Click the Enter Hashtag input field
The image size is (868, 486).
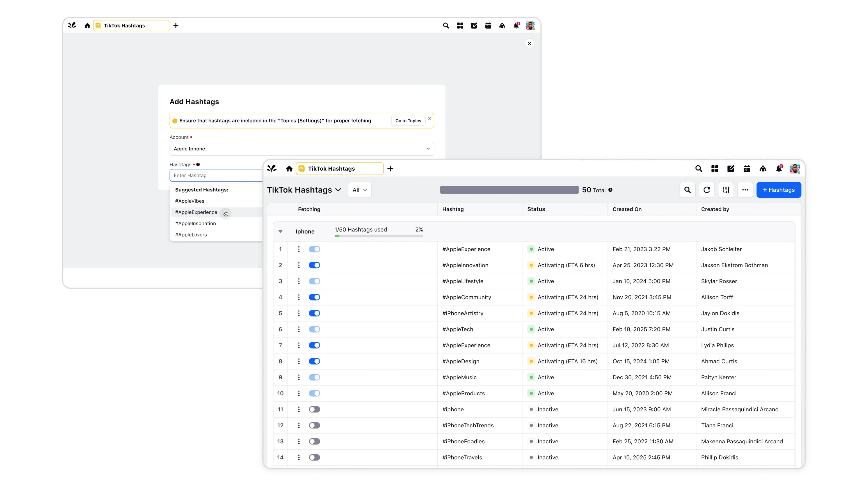click(x=216, y=175)
